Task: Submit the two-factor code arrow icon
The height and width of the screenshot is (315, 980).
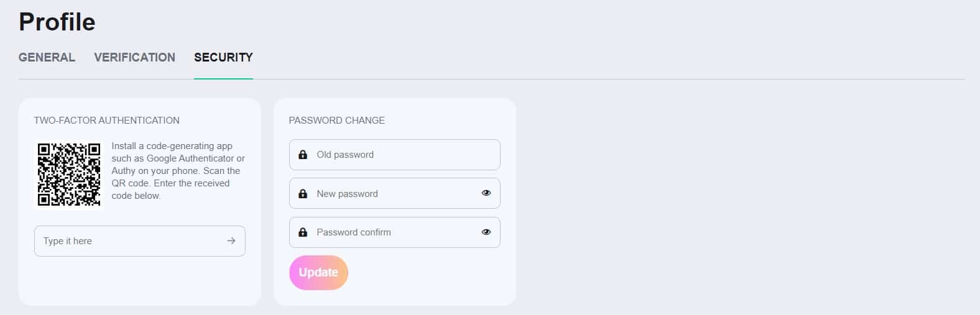Action: tap(231, 241)
